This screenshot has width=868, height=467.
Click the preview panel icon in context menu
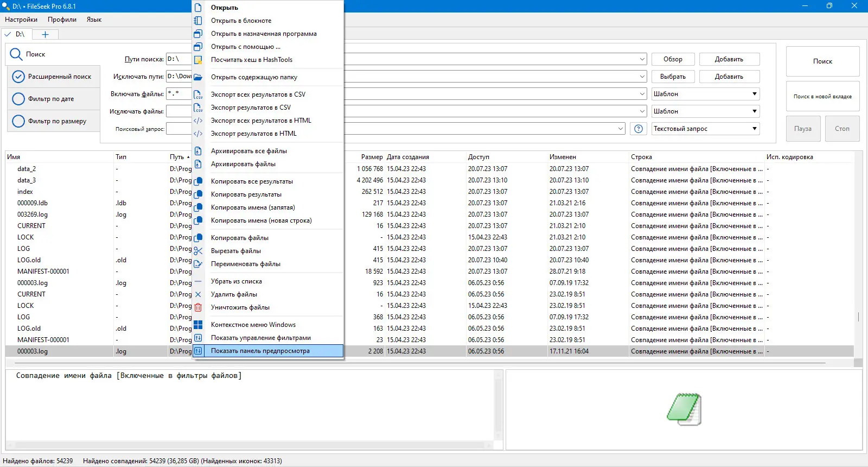[198, 351]
